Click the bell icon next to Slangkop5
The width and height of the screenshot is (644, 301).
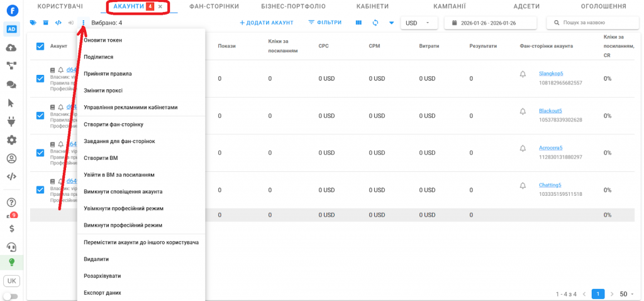click(523, 74)
